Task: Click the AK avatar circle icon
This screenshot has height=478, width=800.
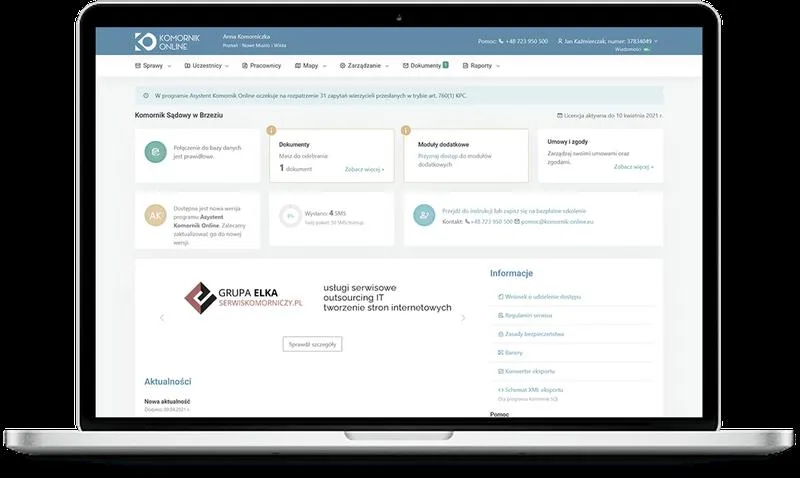Action: (155, 214)
